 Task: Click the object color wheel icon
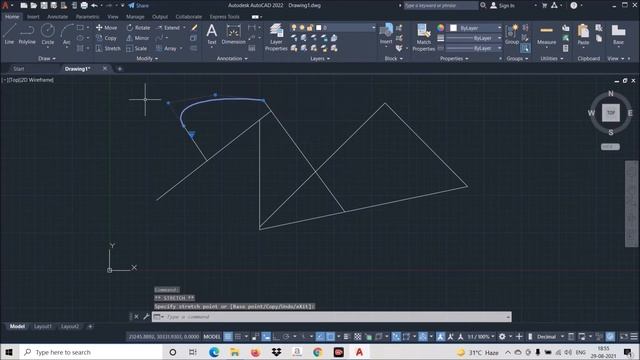(440, 27)
